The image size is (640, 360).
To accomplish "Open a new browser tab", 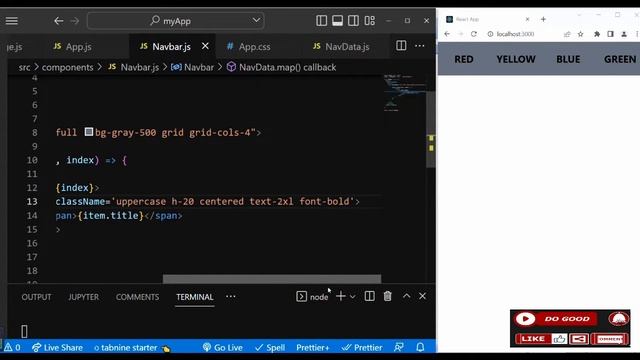I will click(543, 19).
